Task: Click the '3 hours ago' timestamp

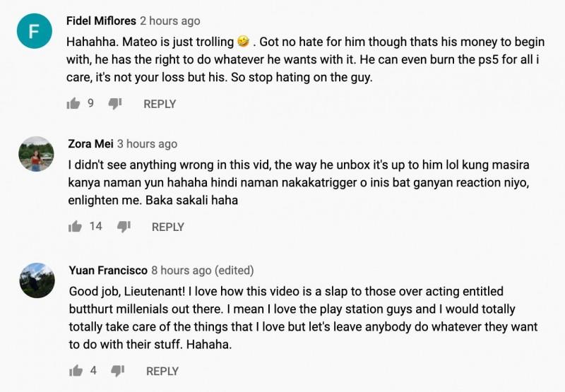Action: (x=147, y=144)
